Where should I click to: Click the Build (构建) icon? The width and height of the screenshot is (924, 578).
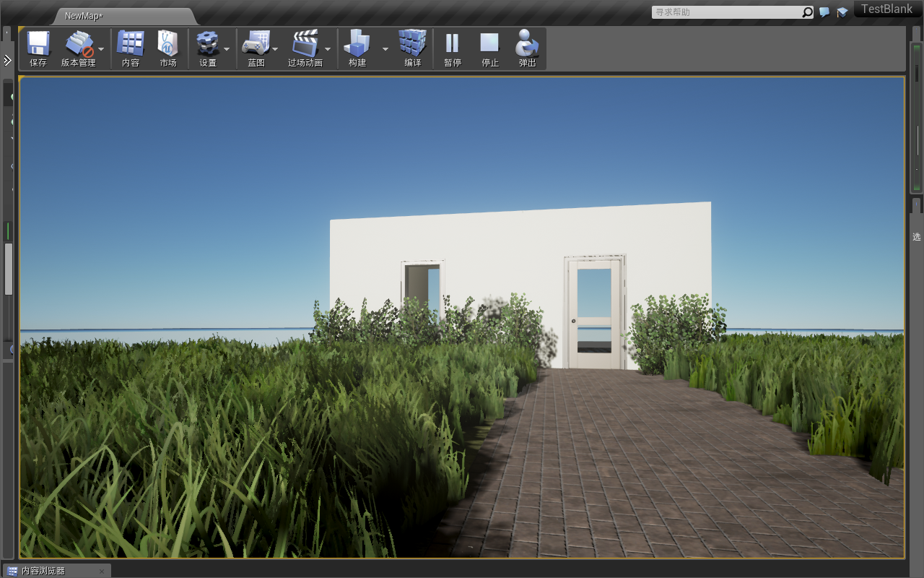pos(357,45)
